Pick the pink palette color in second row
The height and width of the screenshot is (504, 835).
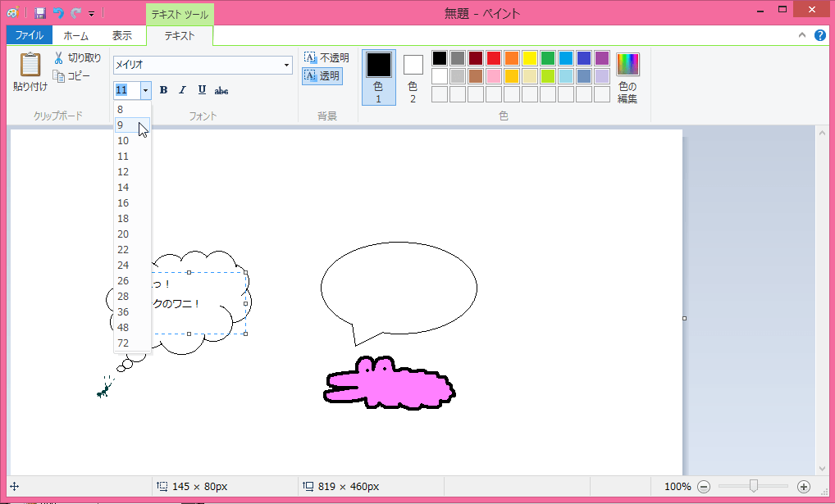[x=494, y=75]
